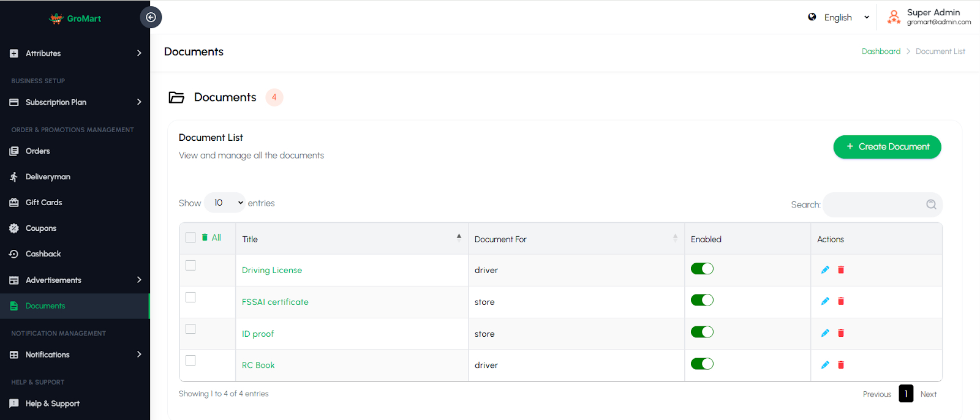This screenshot has width=980, height=420.
Task: Click the sidebar collapse arrow icon
Action: click(151, 17)
